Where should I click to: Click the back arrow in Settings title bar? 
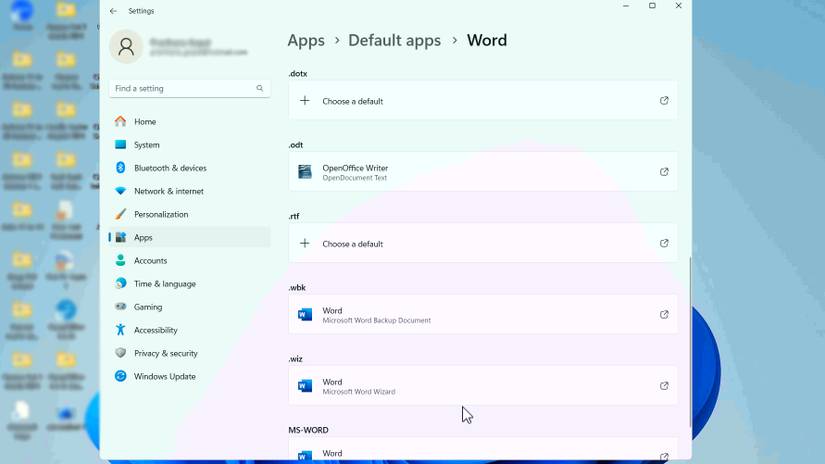(113, 11)
